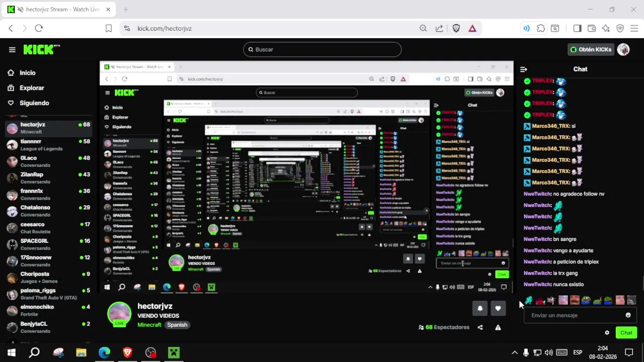Open Choriposta channel in sidebar
The image size is (644, 362).
tap(48, 278)
